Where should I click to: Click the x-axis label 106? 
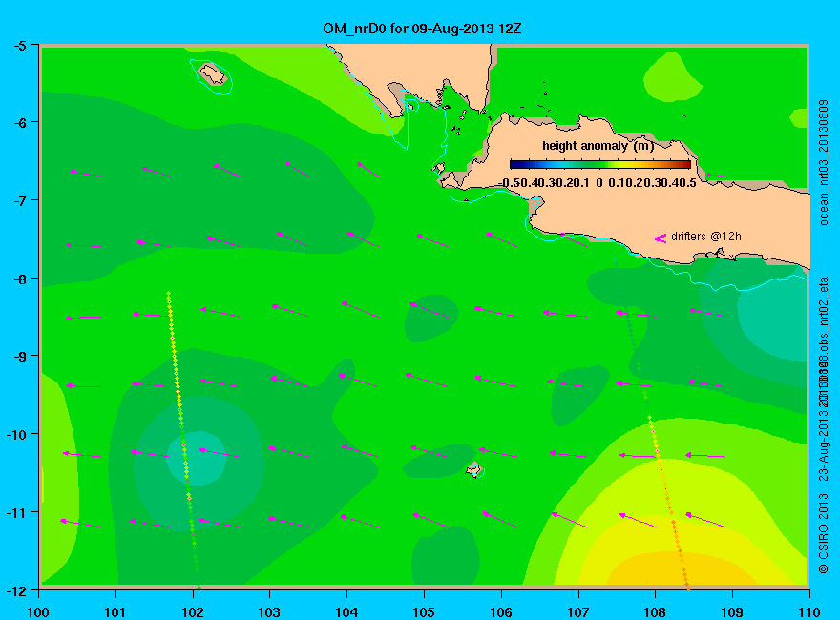tap(501, 612)
